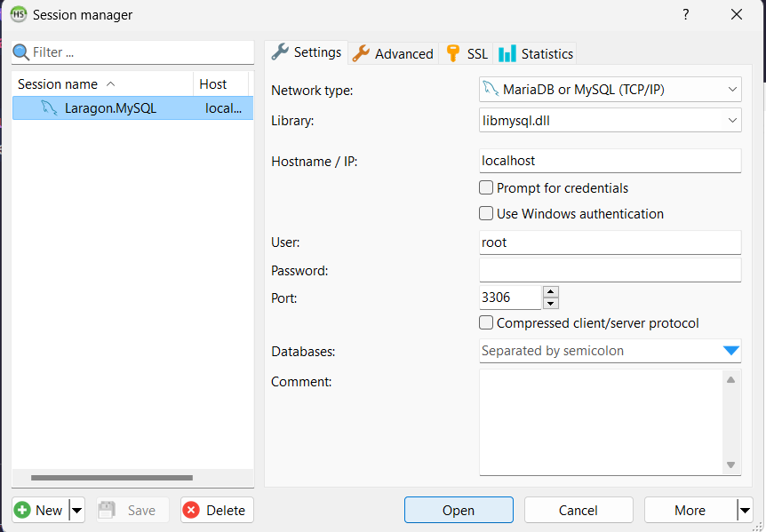
Task: Enable Prompt for credentials checkbox
Action: coord(486,188)
